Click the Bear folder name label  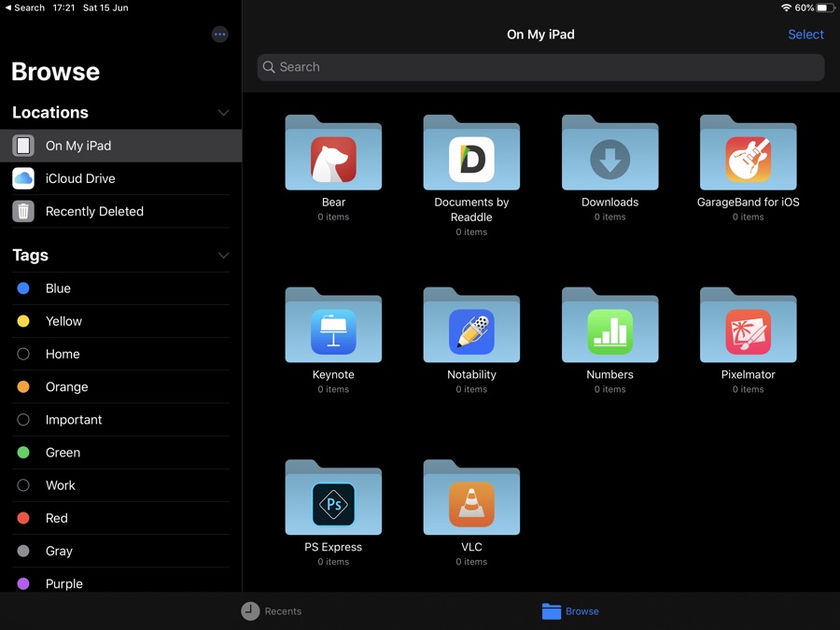pos(333,202)
